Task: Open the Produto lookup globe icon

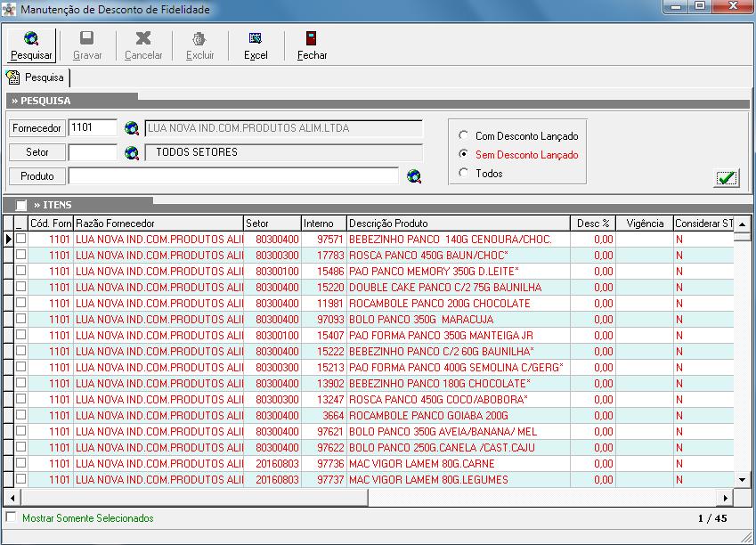Action: point(414,176)
